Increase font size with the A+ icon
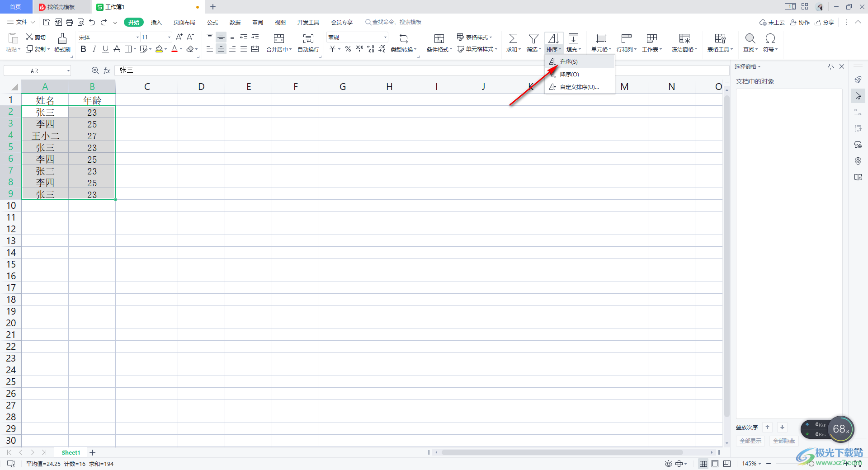868x470 pixels. (179, 37)
